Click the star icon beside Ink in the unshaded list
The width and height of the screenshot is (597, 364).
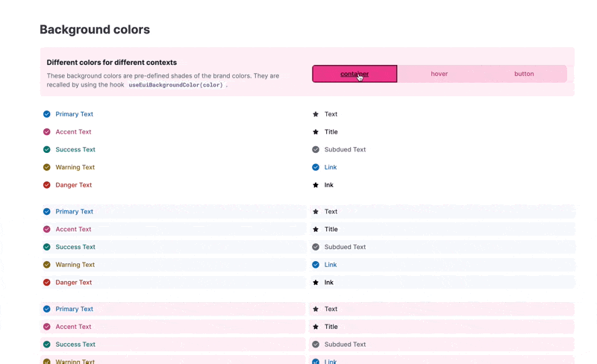316,185
